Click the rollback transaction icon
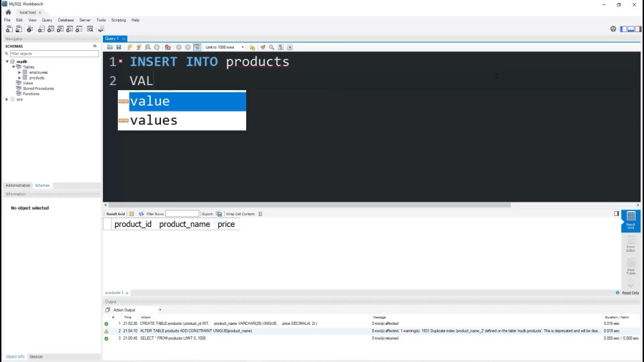 pyautogui.click(x=187, y=47)
